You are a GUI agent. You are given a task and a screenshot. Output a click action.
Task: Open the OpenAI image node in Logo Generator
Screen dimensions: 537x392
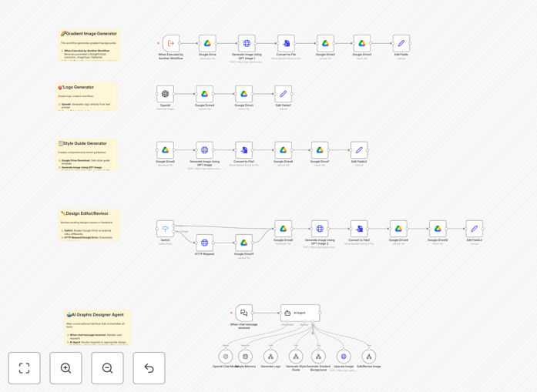click(165, 94)
